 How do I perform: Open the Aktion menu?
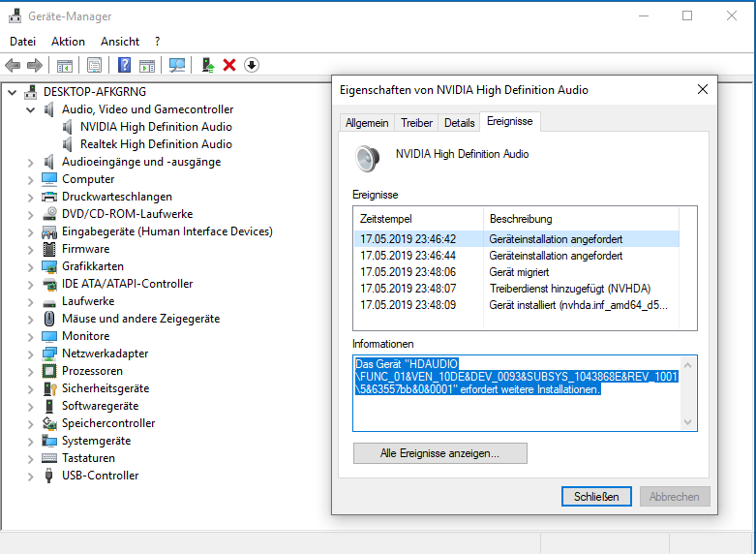68,42
